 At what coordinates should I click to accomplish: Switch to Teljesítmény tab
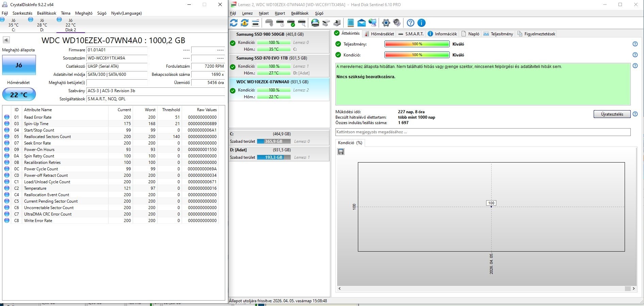498,34
